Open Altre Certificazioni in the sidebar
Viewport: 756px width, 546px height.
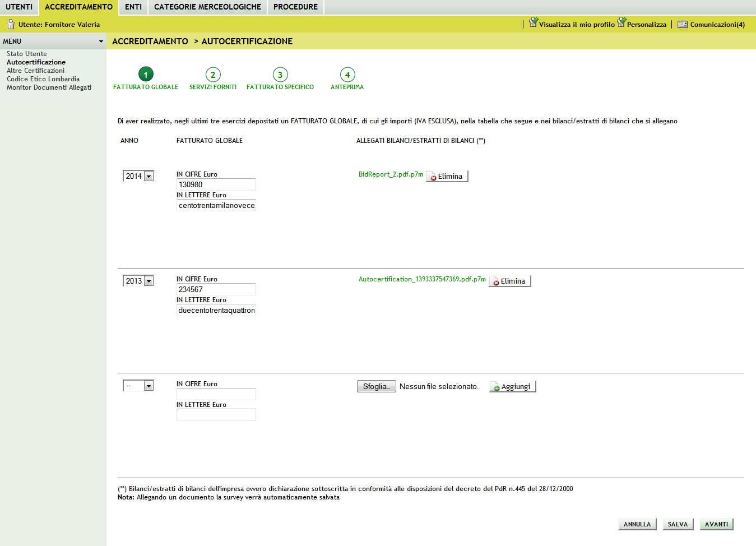pos(35,71)
